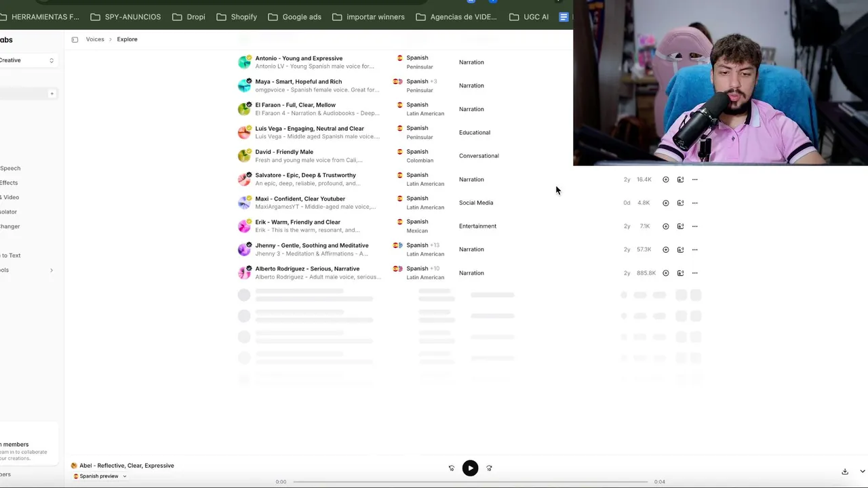Open the Shopify bookmarks folder
The height and width of the screenshot is (488, 868).
(237, 17)
